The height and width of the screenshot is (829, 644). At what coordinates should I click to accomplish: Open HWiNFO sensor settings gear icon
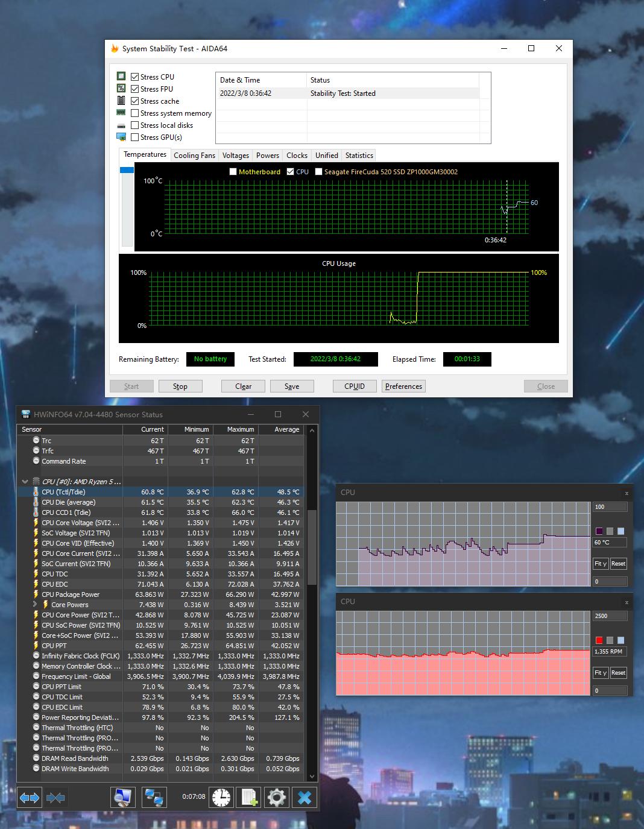pos(277,797)
